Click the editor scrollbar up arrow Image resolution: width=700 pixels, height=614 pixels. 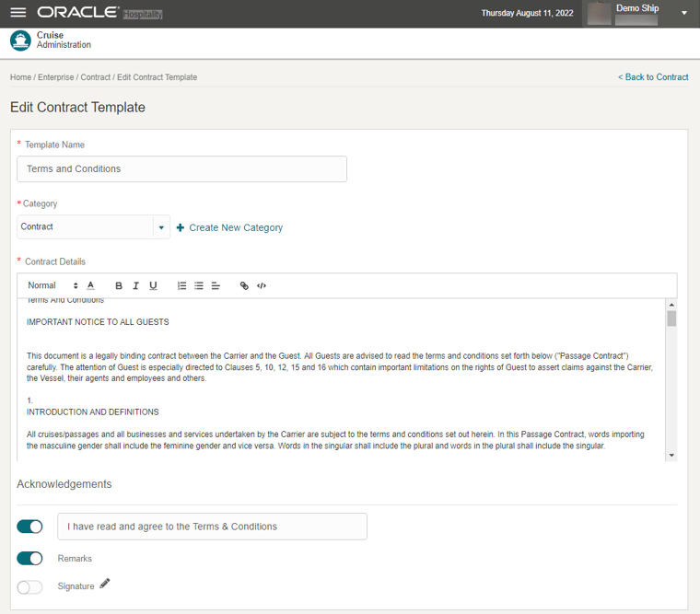[671, 305]
